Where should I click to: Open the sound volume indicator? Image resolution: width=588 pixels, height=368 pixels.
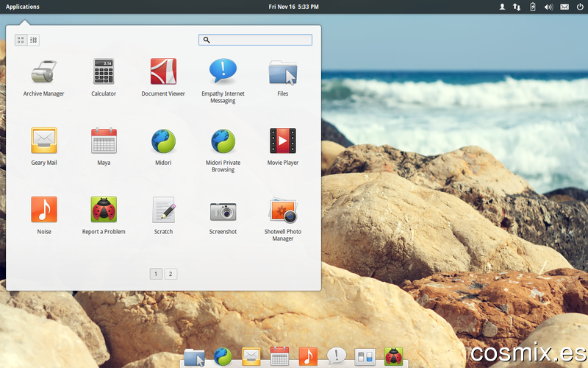548,7
